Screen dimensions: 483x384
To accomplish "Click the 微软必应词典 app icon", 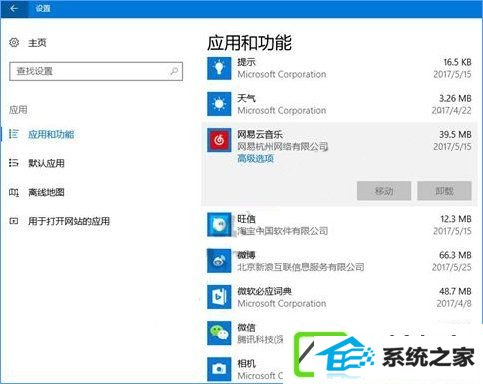I will point(219,297).
